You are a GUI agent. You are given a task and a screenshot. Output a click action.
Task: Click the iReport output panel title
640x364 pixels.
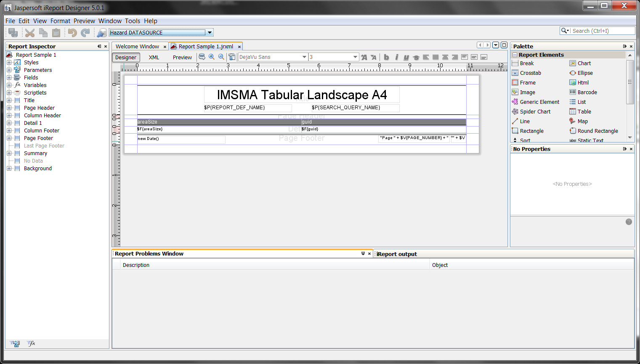(x=397, y=254)
